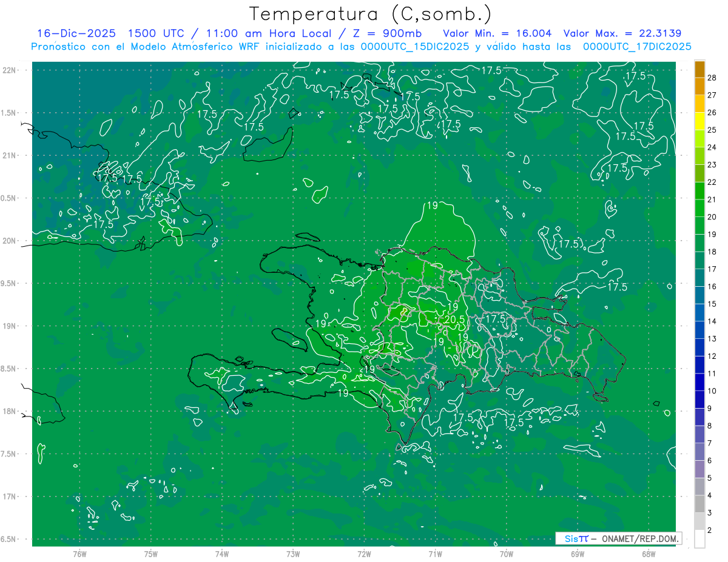Screen dimensions: 728x562
Task: Click colorbar swatch between 27 and 28
Action: (699, 86)
